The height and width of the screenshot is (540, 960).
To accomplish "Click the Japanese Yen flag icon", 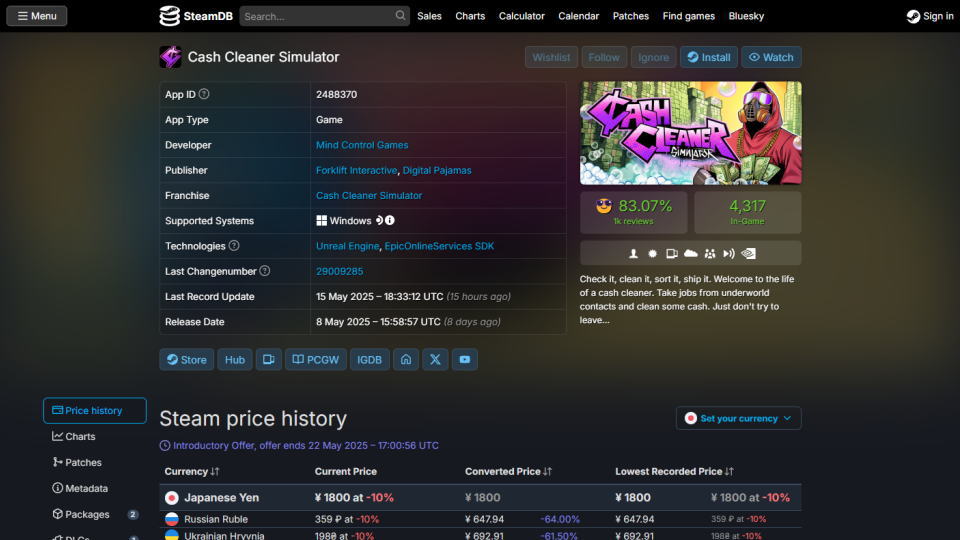I will tap(171, 498).
